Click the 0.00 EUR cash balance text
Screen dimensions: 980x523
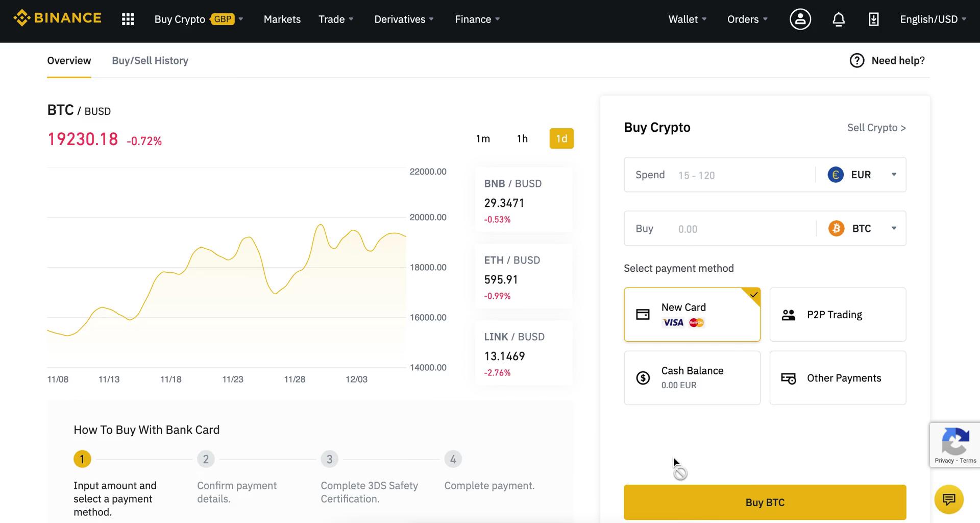pyautogui.click(x=678, y=386)
